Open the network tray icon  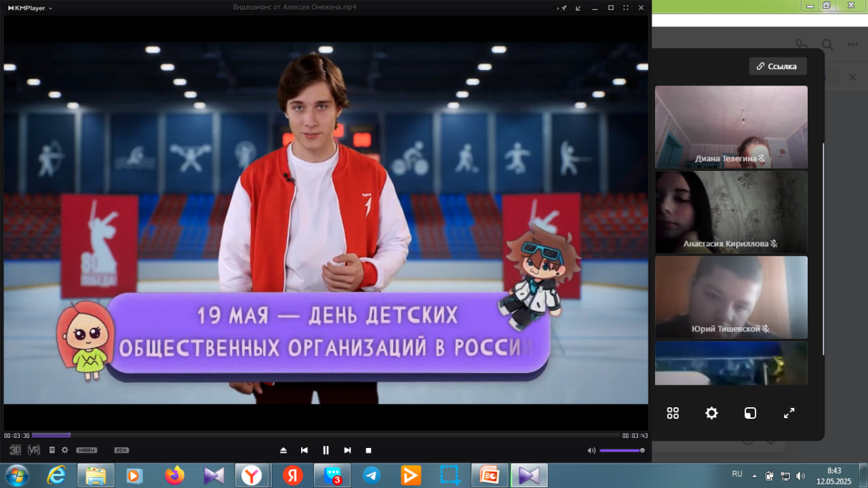785,475
